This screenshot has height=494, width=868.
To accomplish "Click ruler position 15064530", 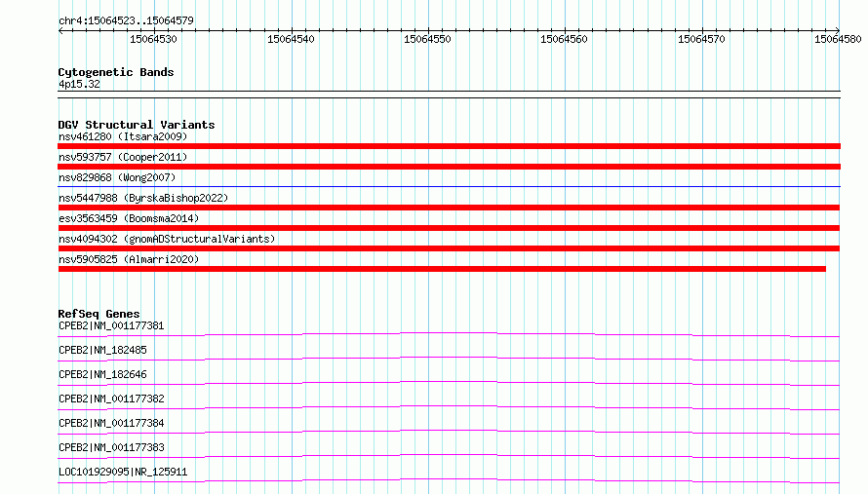I will (153, 39).
